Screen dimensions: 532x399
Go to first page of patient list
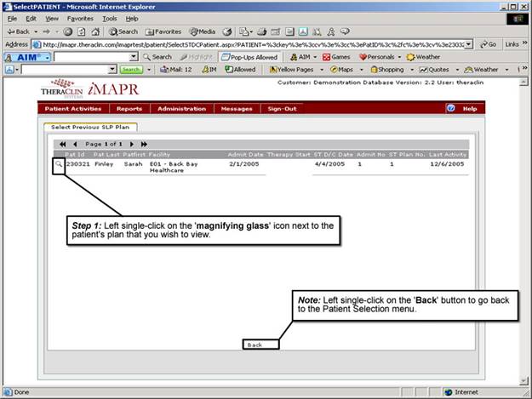[63, 144]
